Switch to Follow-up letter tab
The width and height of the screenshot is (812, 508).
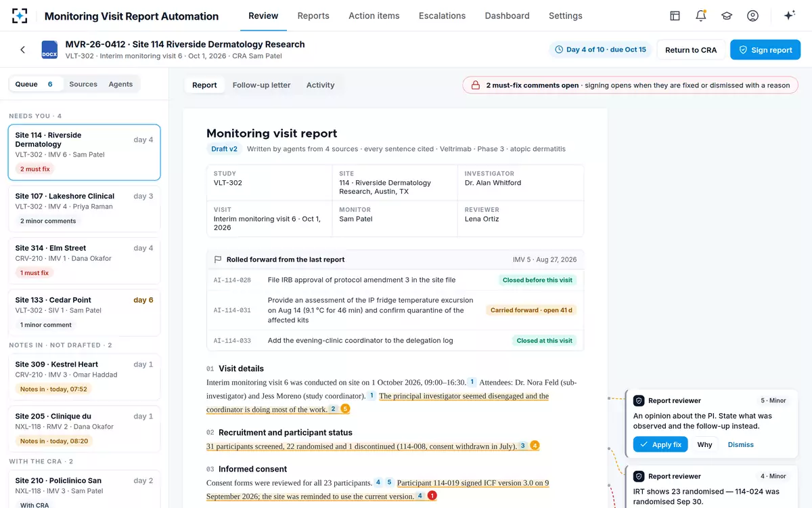pyautogui.click(x=261, y=85)
